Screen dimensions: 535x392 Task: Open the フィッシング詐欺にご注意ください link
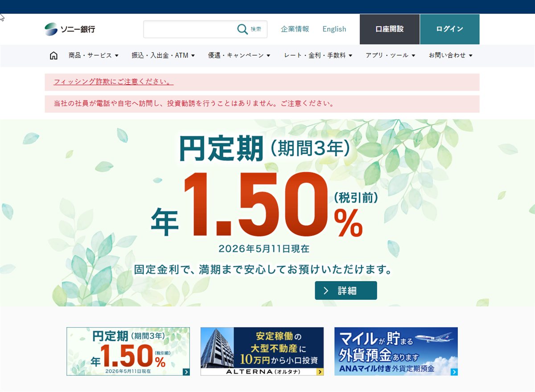coord(113,82)
